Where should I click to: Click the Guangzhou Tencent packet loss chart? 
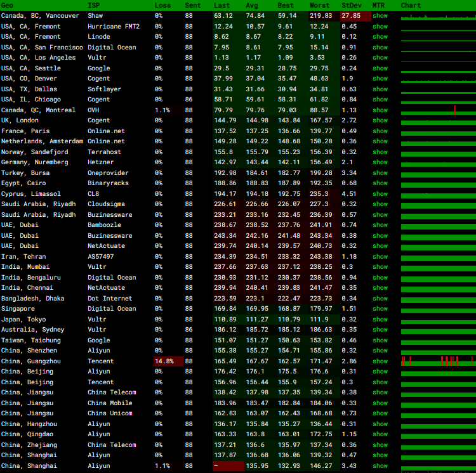tap(439, 361)
